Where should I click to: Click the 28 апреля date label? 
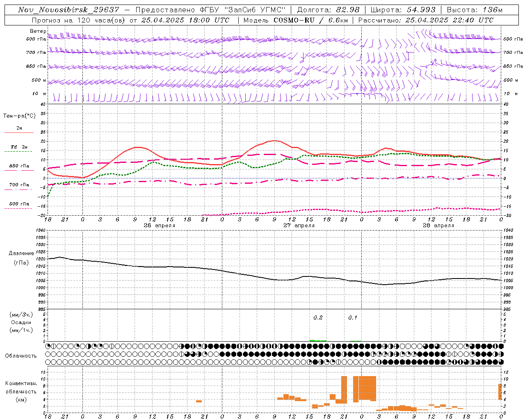[x=438, y=226]
